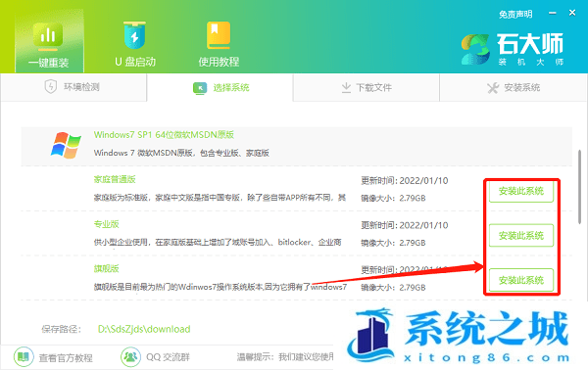
Task: Open the 一键重装 tab icon
Action: 48,36
